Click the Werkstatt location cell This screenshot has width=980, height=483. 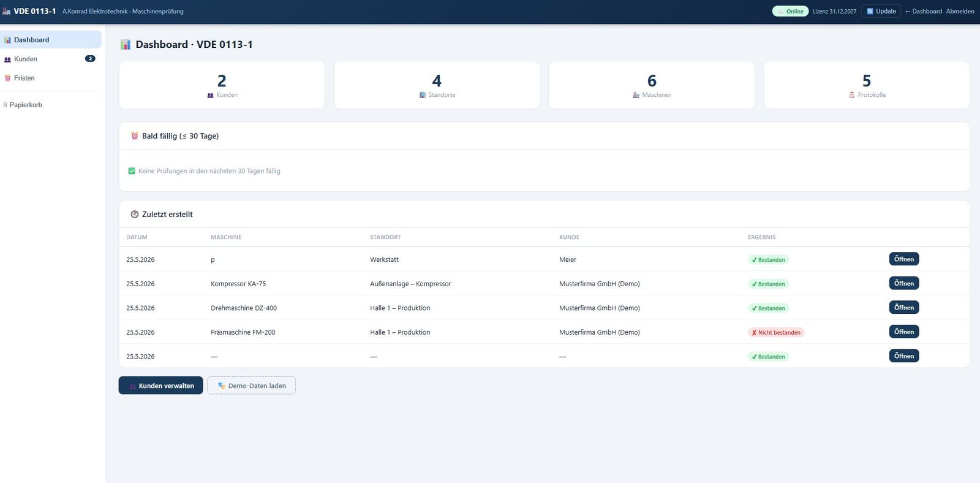pyautogui.click(x=384, y=260)
